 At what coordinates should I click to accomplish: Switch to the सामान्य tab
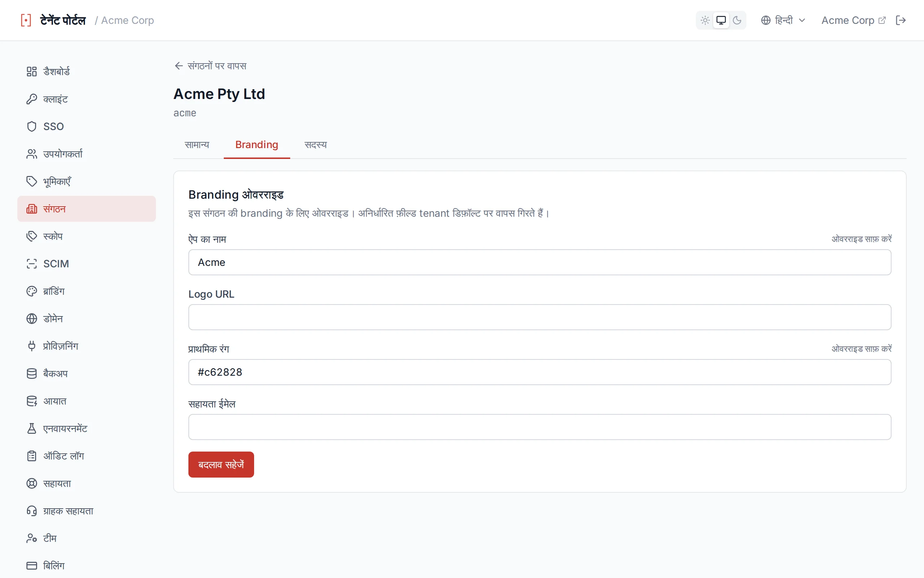pyautogui.click(x=197, y=145)
